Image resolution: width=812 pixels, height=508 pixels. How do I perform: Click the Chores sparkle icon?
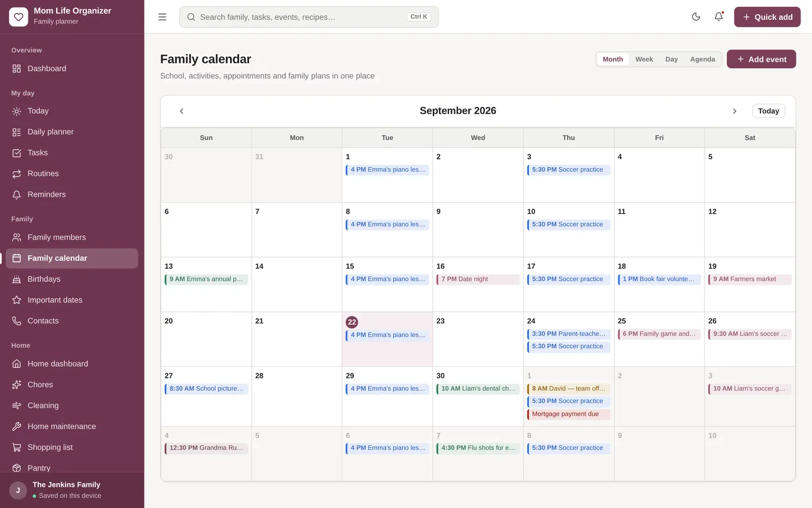(17, 385)
